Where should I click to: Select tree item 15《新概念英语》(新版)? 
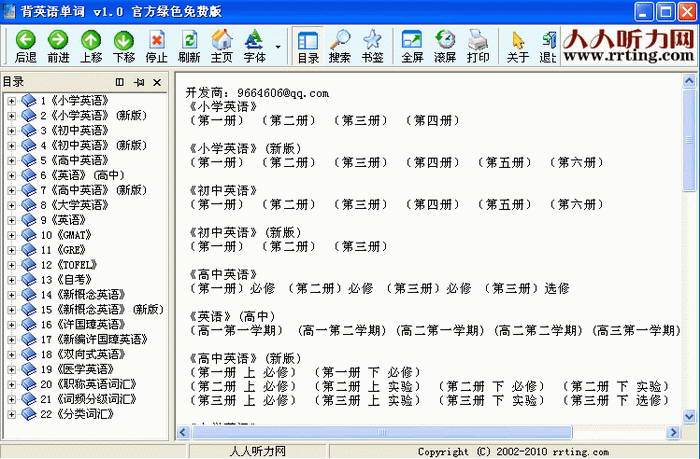[x=102, y=310]
